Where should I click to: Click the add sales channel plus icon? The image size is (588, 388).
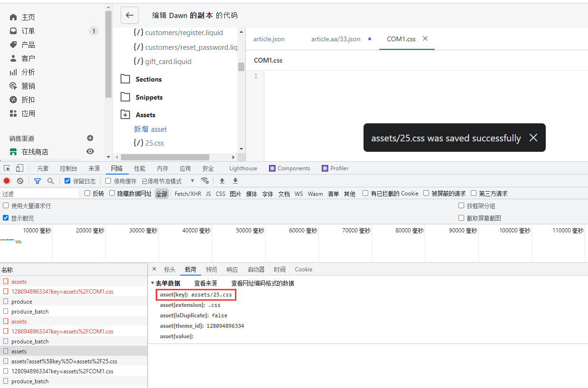pyautogui.click(x=90, y=138)
